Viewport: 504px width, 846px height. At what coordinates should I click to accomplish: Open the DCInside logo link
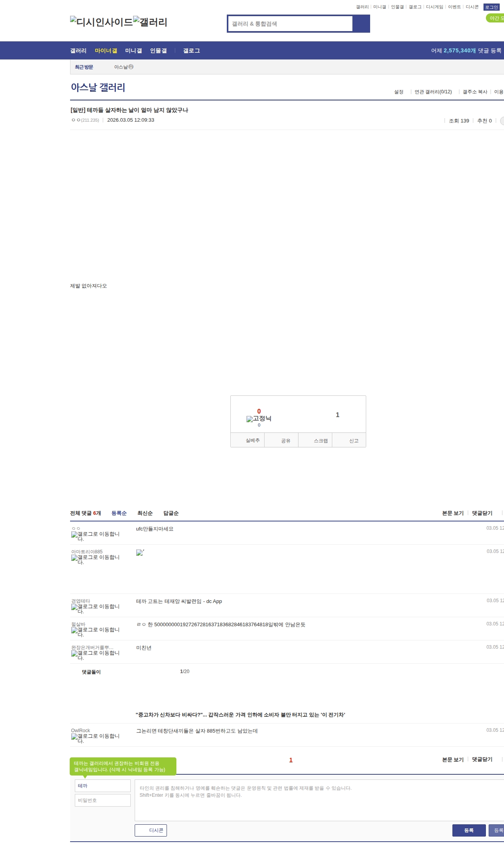click(102, 22)
